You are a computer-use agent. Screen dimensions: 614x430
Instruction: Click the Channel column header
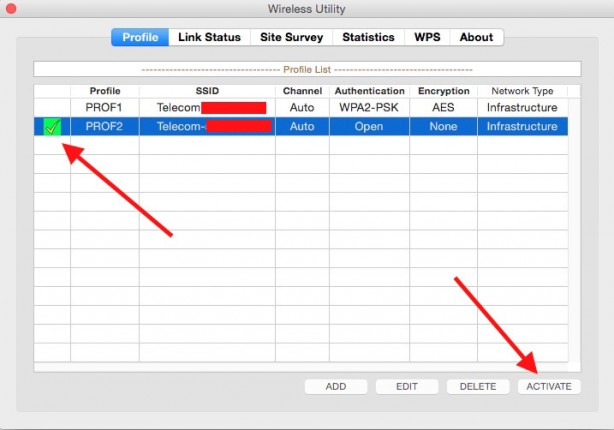pos(302,91)
